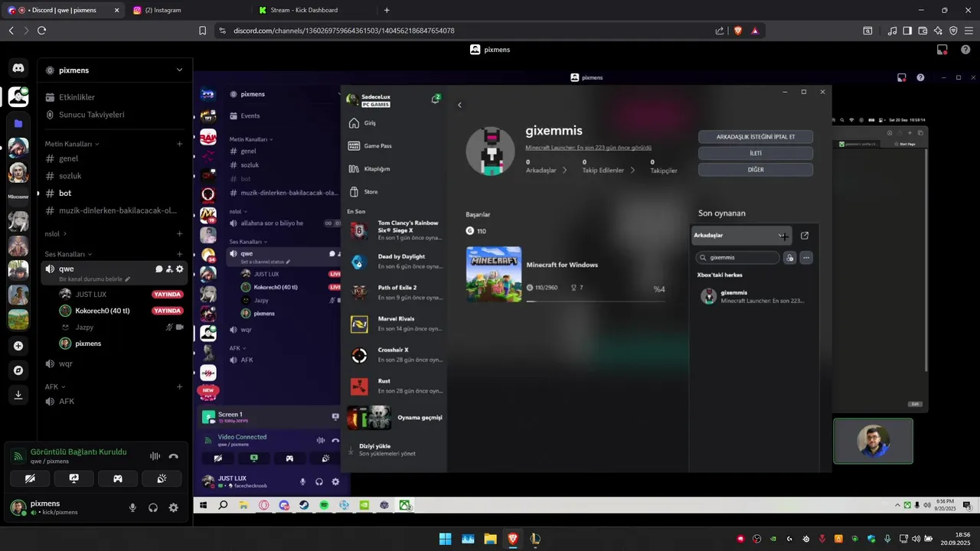Viewport: 980px width, 551px height.
Task: Open the server folder icon
Action: point(18,123)
